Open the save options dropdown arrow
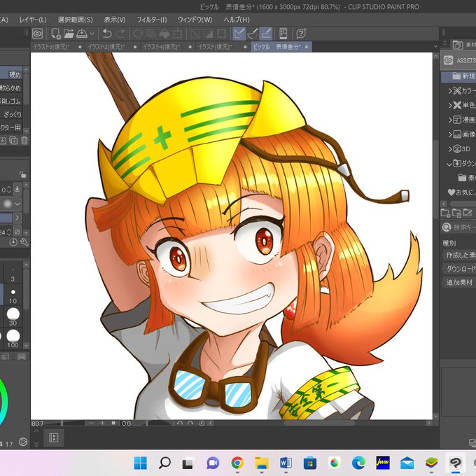Viewport: 476px width, 476px height. pos(92,34)
